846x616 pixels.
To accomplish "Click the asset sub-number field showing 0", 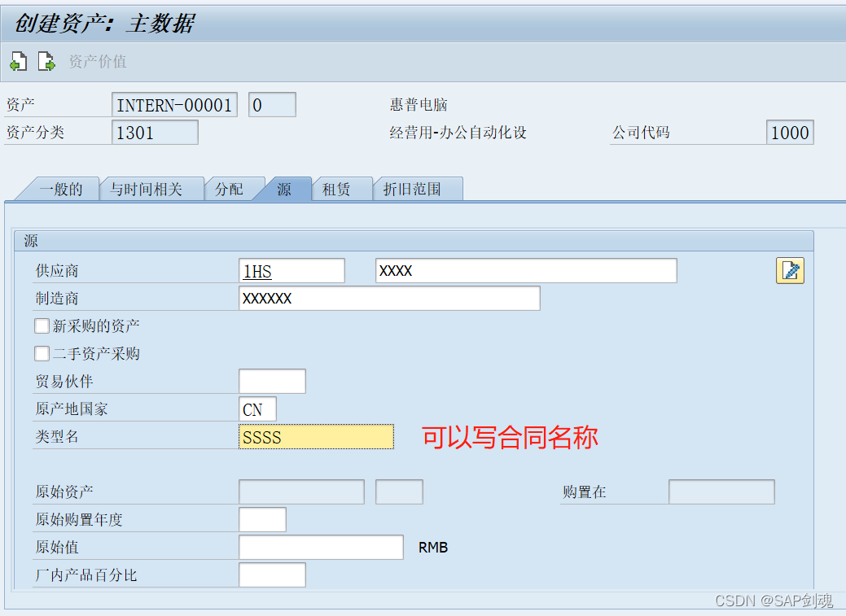I will pyautogui.click(x=272, y=105).
